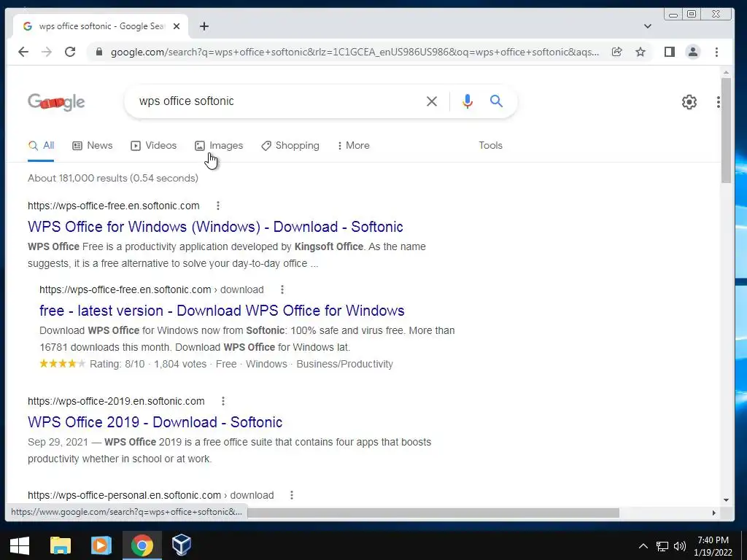Start voice search with the microphone
Screen dimensions: 747x560
[x=468, y=101]
